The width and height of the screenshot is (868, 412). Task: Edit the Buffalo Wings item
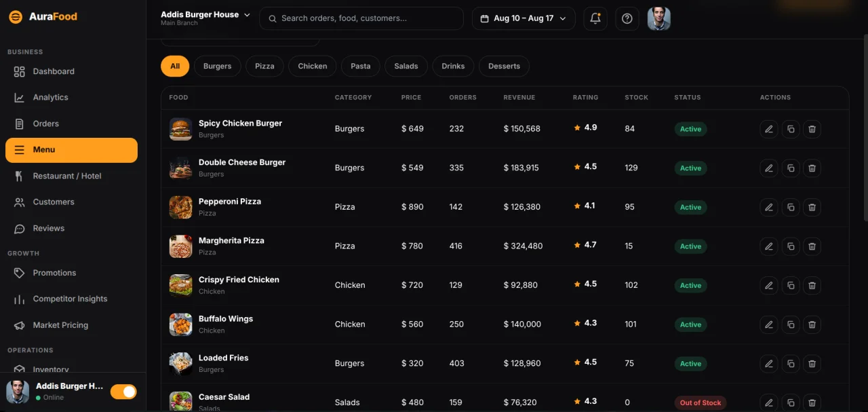click(x=769, y=324)
